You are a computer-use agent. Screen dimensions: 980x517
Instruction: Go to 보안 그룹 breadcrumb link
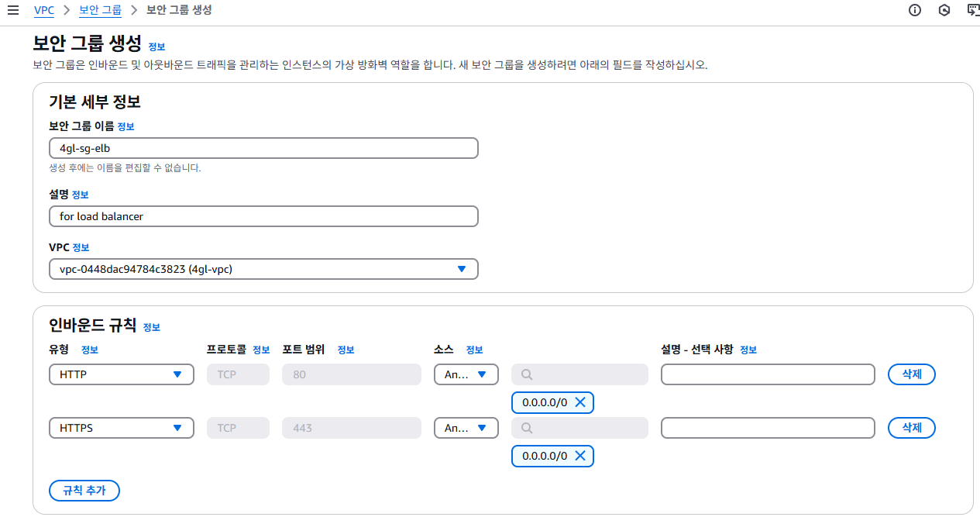(x=100, y=10)
